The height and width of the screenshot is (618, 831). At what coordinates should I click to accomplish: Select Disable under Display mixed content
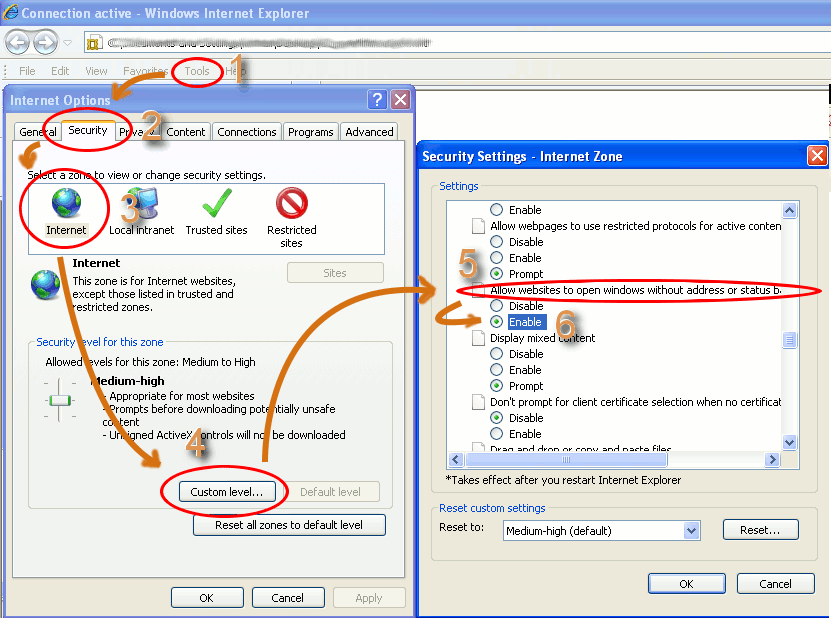pos(497,354)
